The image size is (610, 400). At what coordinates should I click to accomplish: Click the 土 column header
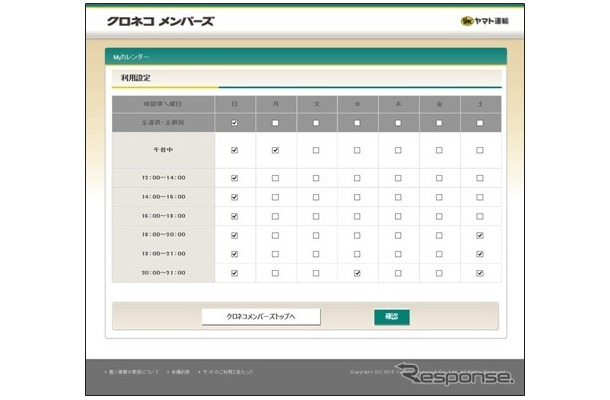pos(480,104)
